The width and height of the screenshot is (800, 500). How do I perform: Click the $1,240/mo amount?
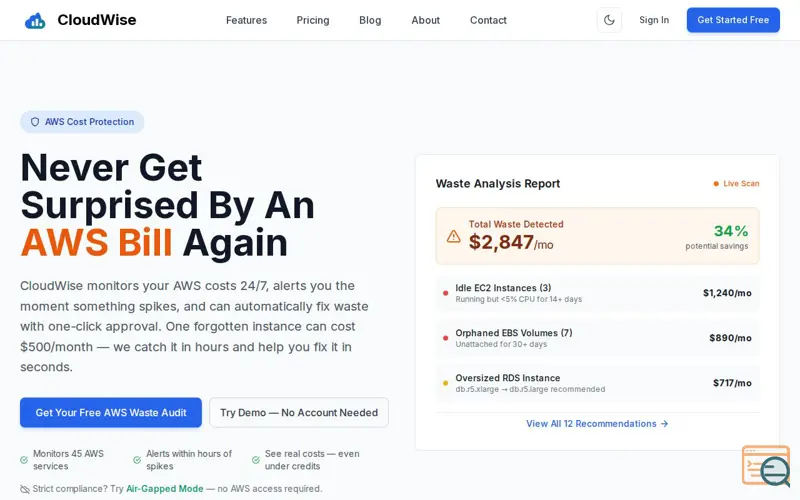tap(727, 293)
